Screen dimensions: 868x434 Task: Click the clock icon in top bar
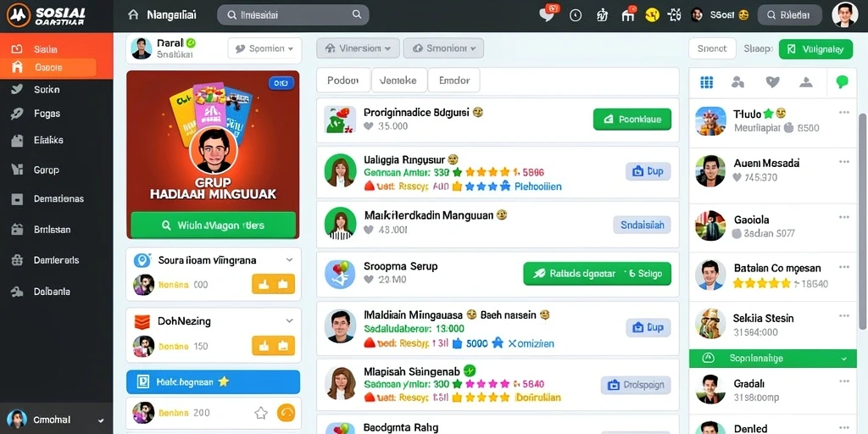click(x=576, y=15)
